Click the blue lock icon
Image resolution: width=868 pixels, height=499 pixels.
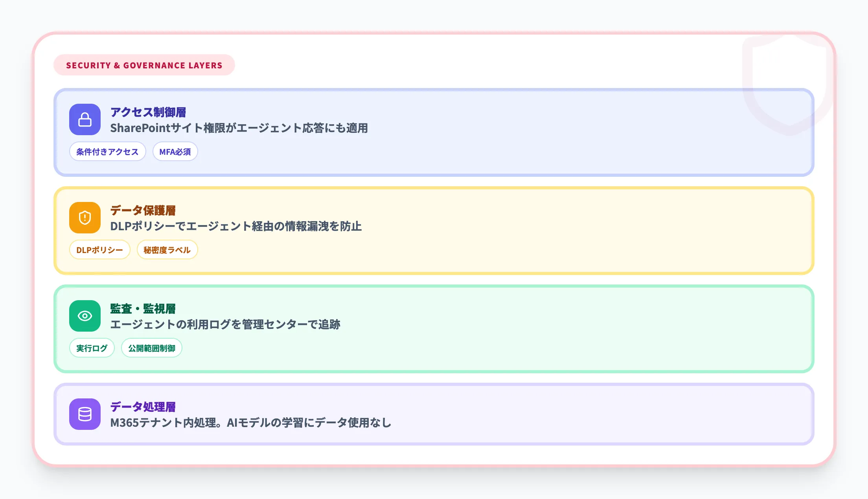click(85, 119)
